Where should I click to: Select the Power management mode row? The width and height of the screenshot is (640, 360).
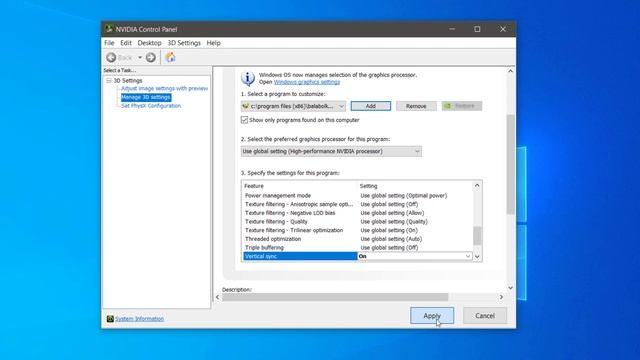point(358,196)
